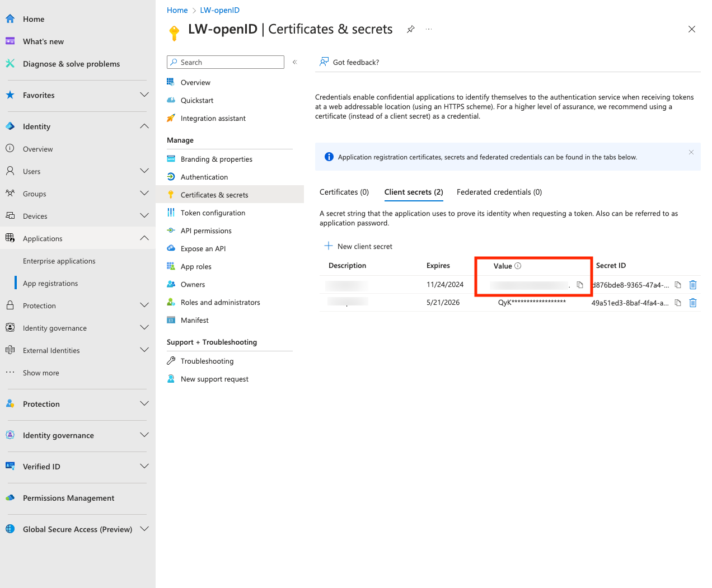This screenshot has height=588, width=712.
Task: Click the Home icon in left sidebar
Action: pyautogui.click(x=10, y=19)
